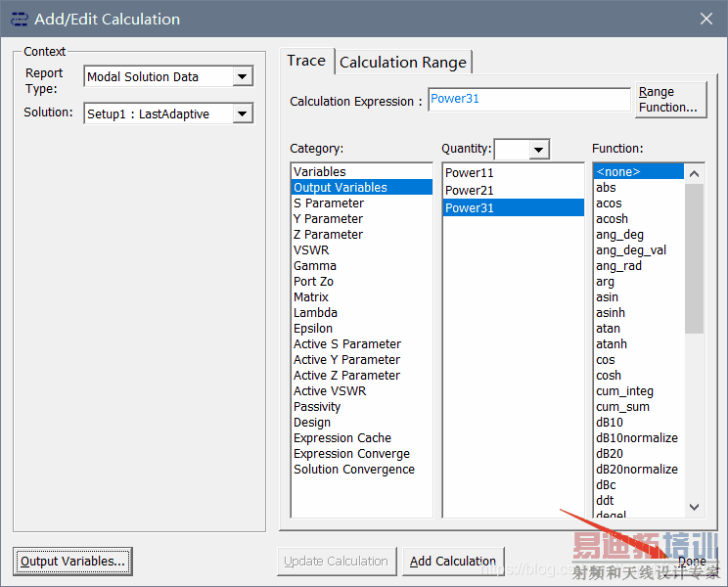Select dB10 function
Viewport: 728px width, 587px height.
point(639,423)
